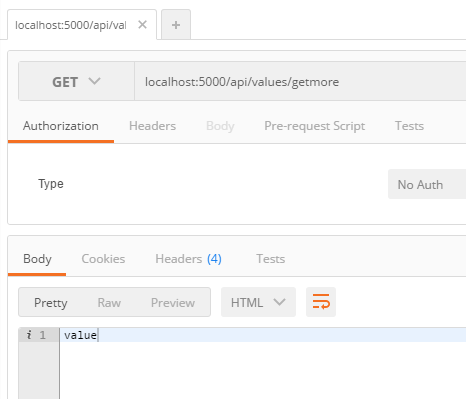Image resolution: width=466 pixels, height=399 pixels.
Task: Open a new request tab with plus
Action: tap(176, 25)
